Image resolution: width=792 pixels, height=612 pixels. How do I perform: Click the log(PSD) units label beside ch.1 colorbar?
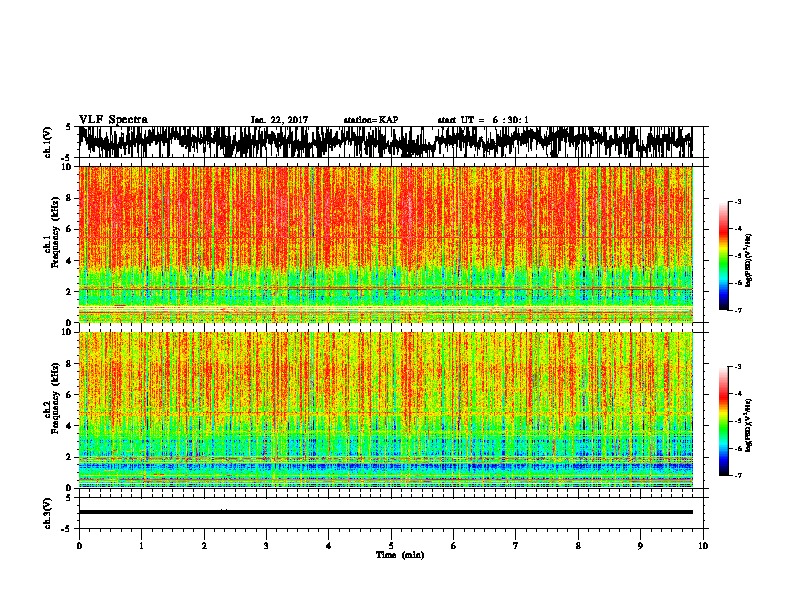[748, 260]
